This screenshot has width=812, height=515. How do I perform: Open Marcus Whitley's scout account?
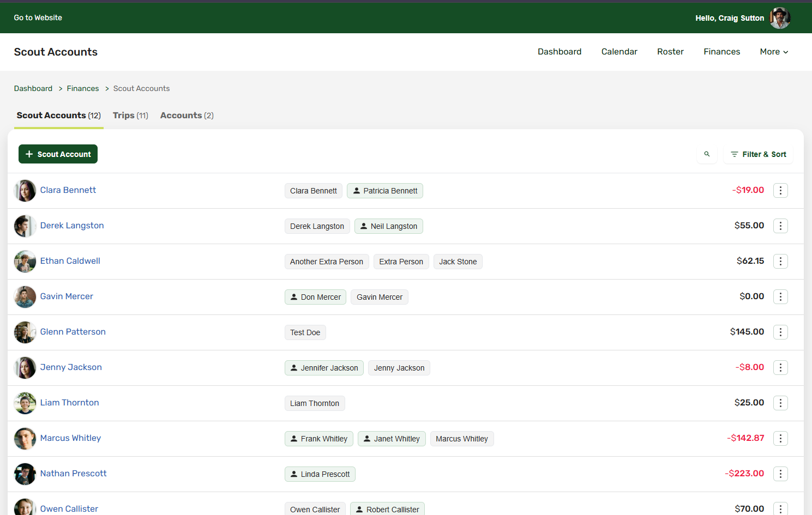coord(71,438)
